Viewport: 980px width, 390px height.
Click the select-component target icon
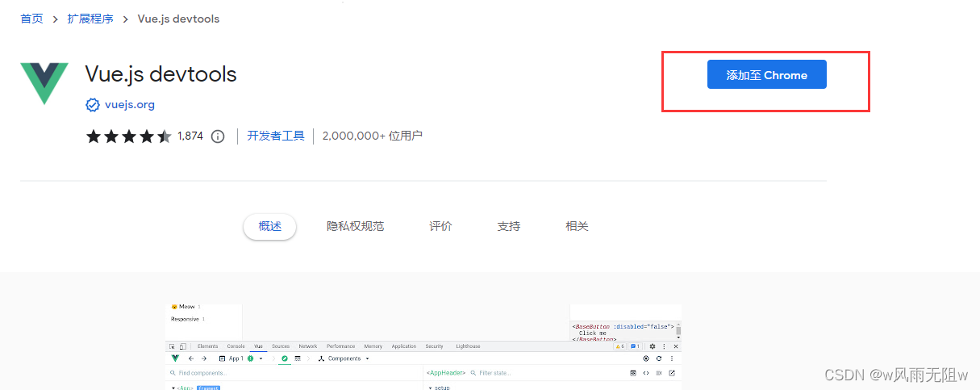pos(646,359)
